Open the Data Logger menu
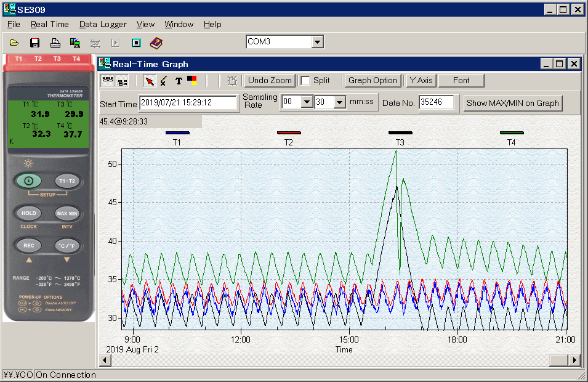Screen dimensions: 588x382 pos(103,25)
